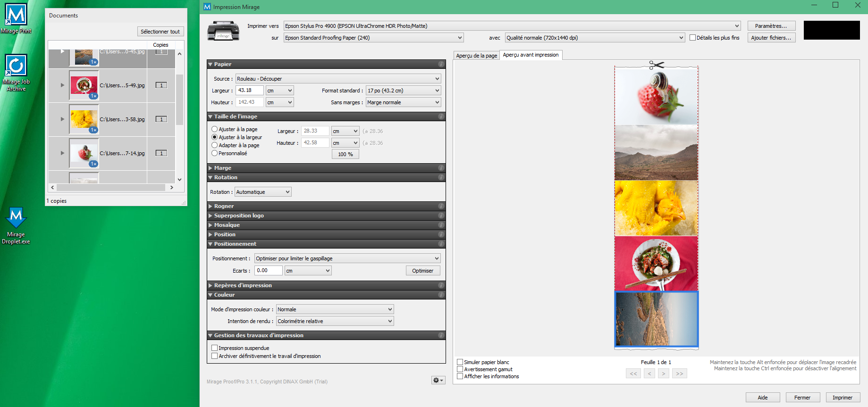This screenshot has height=407, width=868.
Task: Open the gear settings menu at panel bottom
Action: pyautogui.click(x=438, y=380)
